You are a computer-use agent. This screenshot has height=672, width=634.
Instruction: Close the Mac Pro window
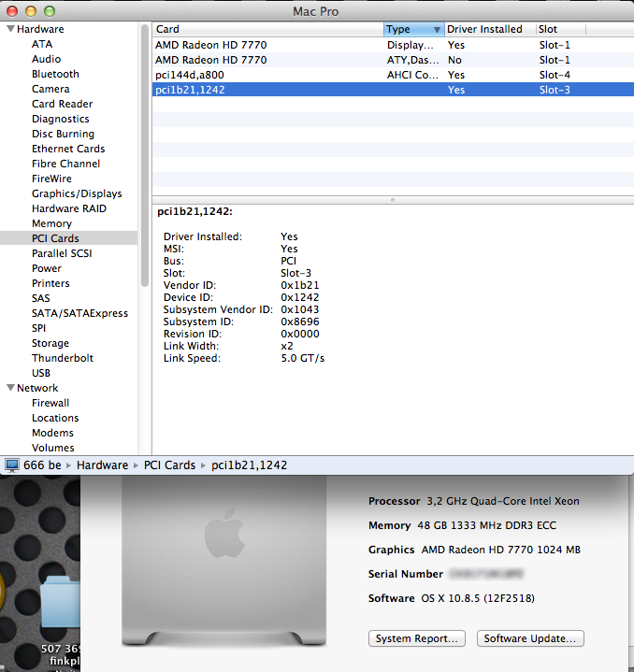(x=12, y=11)
